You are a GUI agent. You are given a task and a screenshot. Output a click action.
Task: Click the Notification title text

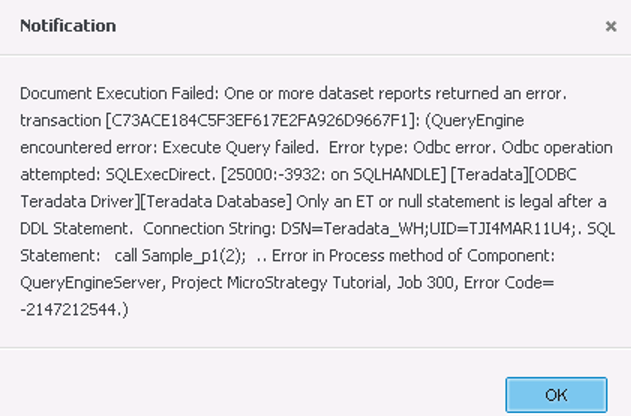(x=68, y=26)
